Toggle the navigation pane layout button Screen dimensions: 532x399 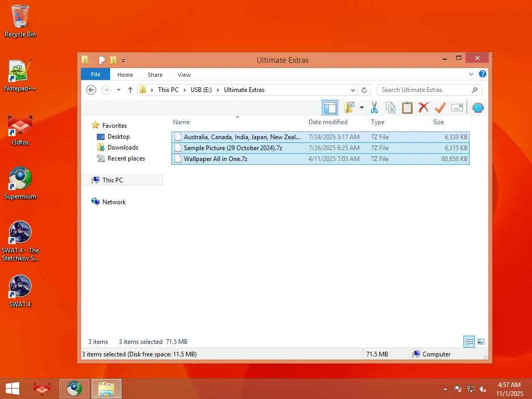pos(329,108)
